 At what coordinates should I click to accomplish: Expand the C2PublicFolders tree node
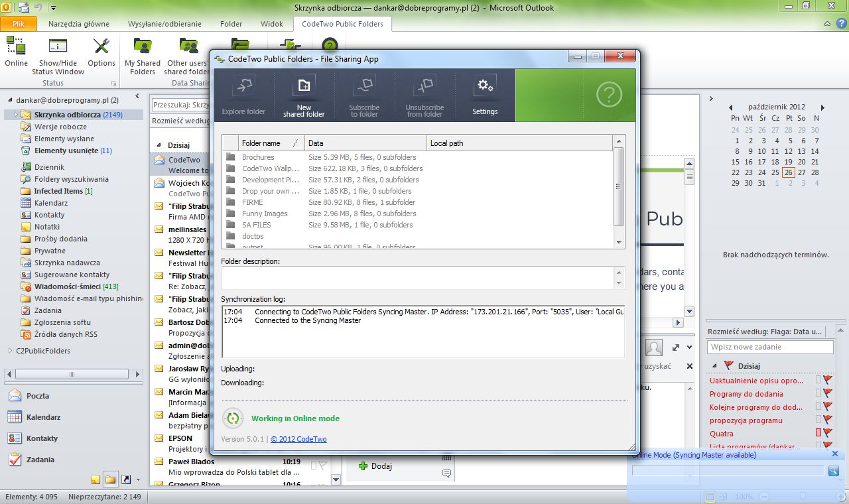click(10, 351)
